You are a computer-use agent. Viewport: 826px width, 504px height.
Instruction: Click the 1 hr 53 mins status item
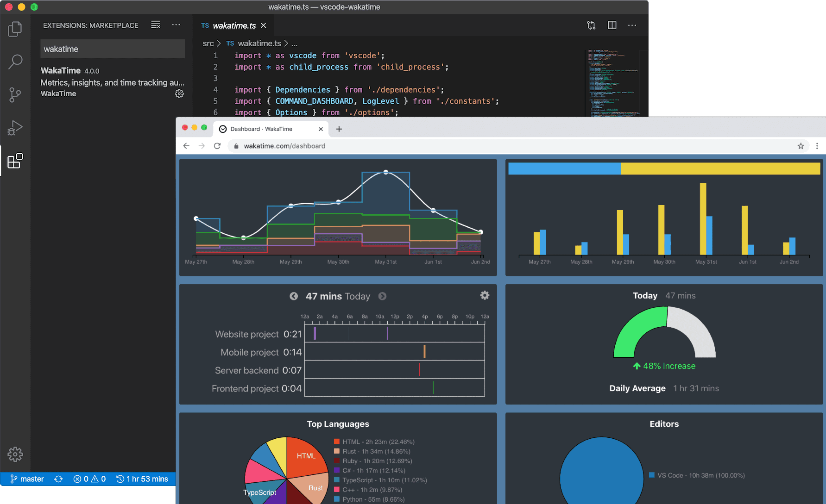(142, 479)
